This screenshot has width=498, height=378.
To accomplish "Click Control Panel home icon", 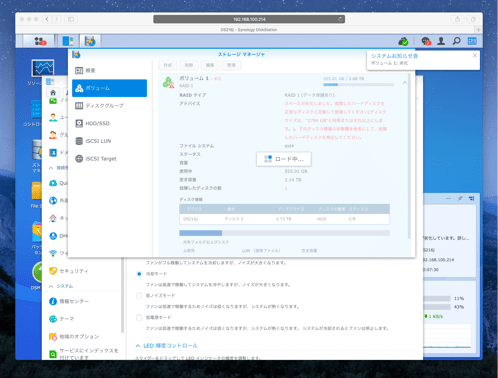I will point(53,93).
